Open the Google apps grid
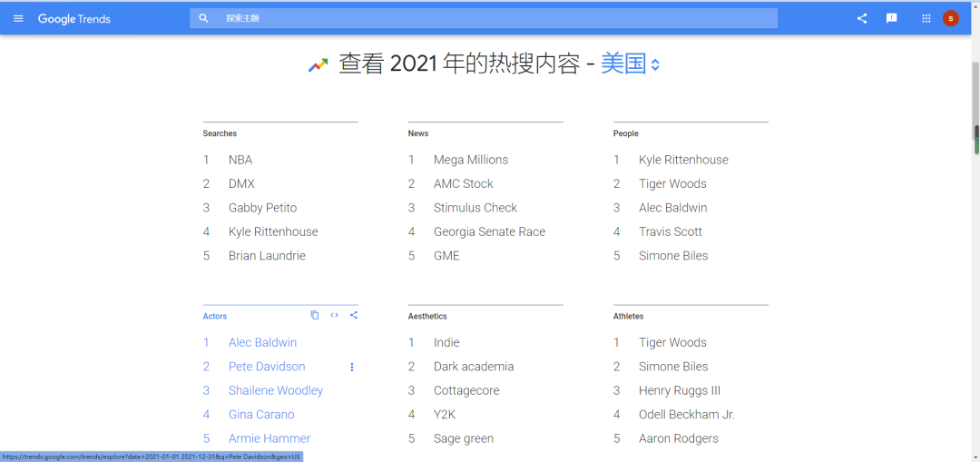 pyautogui.click(x=926, y=18)
